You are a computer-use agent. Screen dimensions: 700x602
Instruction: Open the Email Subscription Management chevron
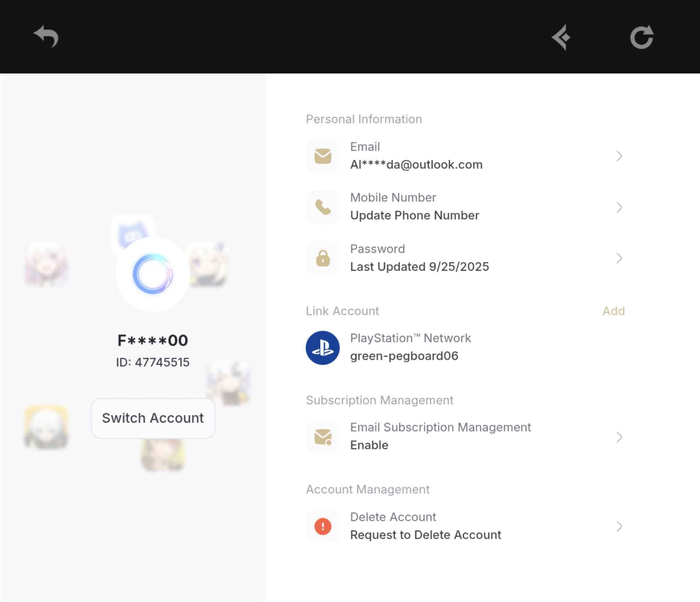(619, 437)
